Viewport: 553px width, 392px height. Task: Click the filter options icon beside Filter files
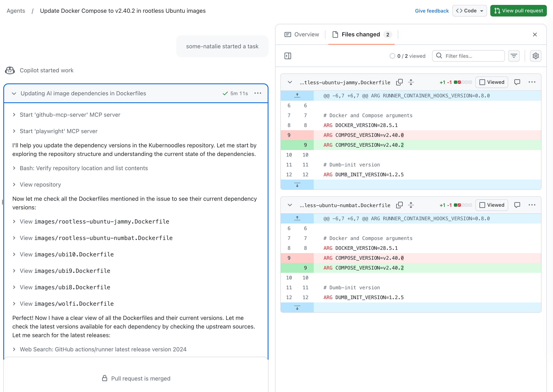point(514,56)
